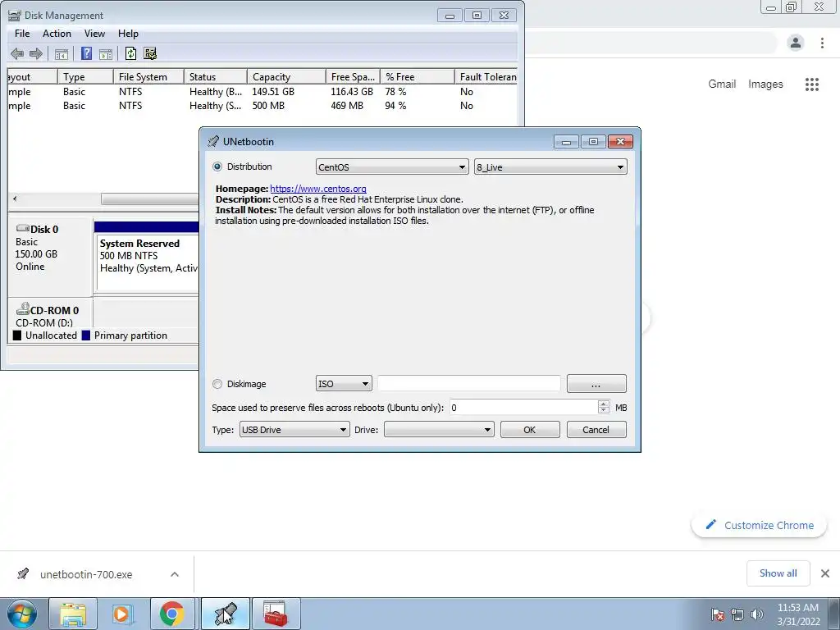
Task: Sort by Capacity column header
Action: click(286, 76)
